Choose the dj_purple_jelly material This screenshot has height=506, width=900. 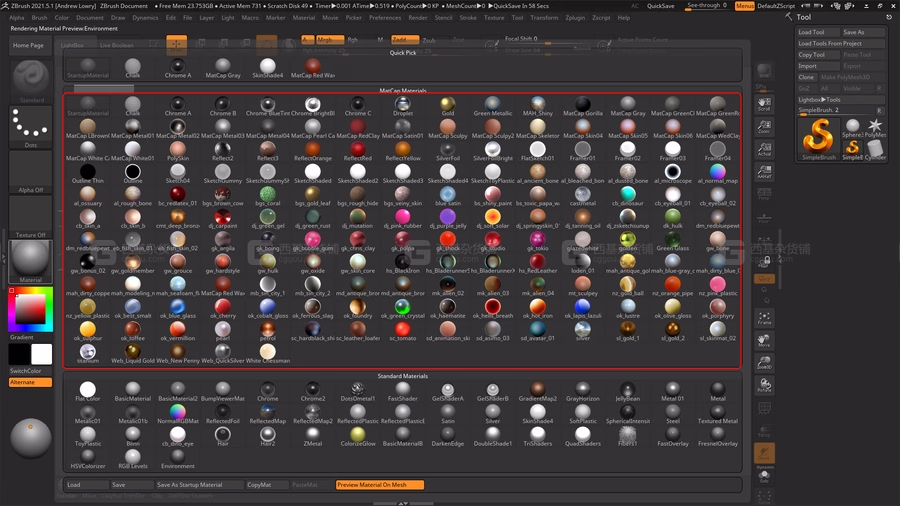pyautogui.click(x=448, y=216)
